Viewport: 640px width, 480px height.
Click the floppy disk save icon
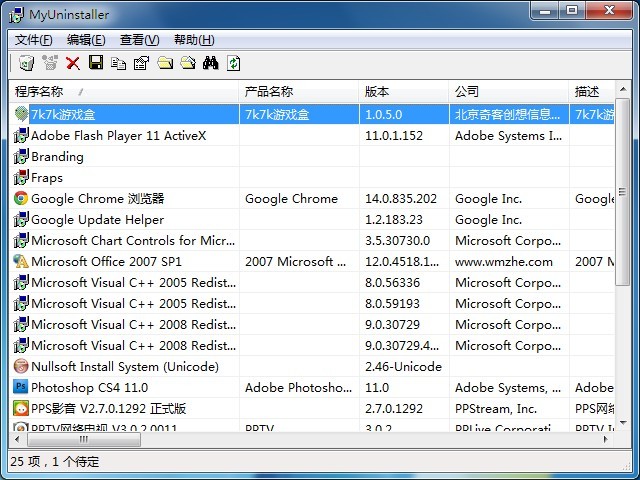(96, 63)
